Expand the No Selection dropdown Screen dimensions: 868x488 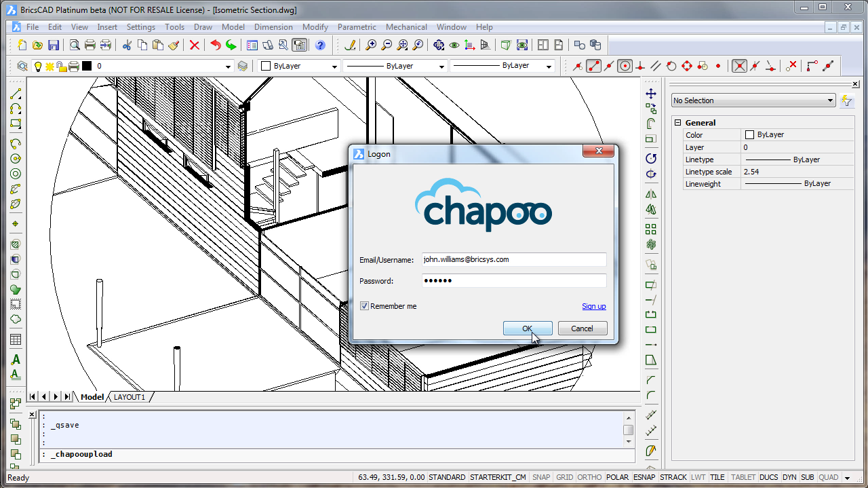[830, 100]
